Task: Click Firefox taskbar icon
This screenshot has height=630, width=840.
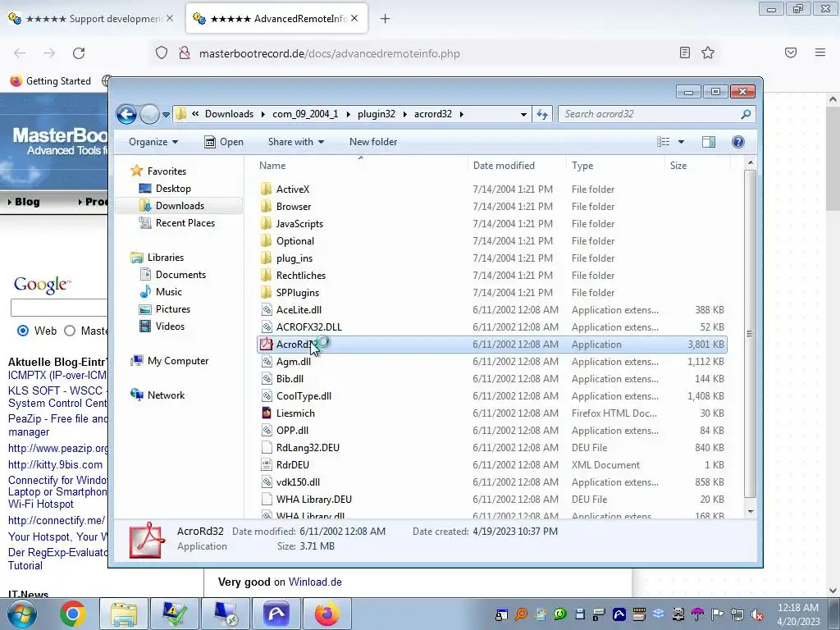Action: coord(326,614)
